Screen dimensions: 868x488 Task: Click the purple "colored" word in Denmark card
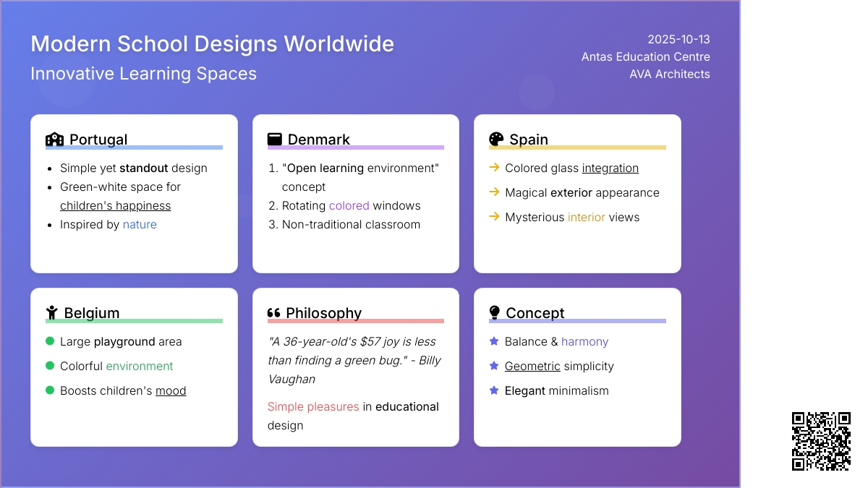point(349,206)
